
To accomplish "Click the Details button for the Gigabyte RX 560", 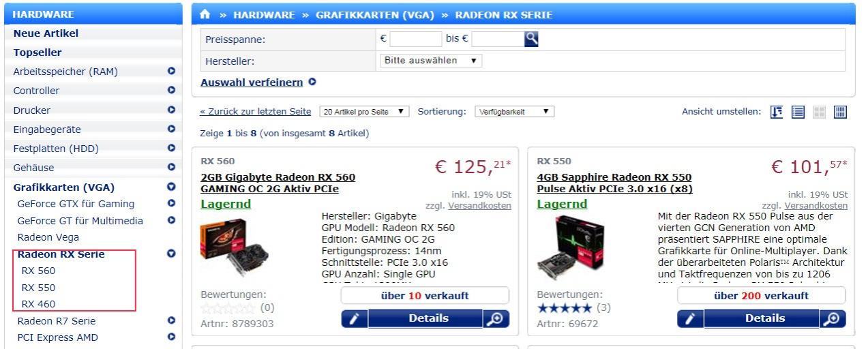I will pos(425,319).
